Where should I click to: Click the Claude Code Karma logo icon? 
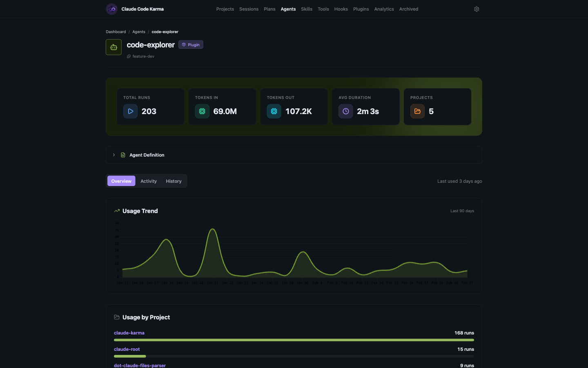tap(111, 9)
